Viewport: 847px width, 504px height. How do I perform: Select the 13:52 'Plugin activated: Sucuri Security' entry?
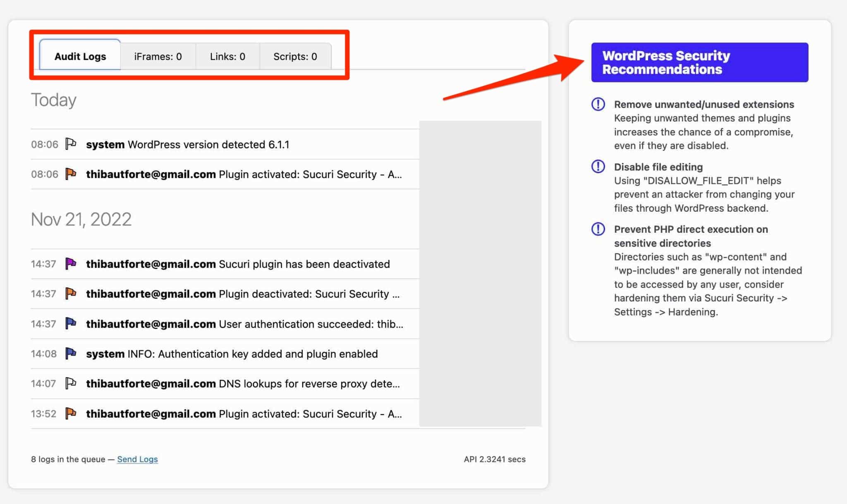tap(225, 413)
